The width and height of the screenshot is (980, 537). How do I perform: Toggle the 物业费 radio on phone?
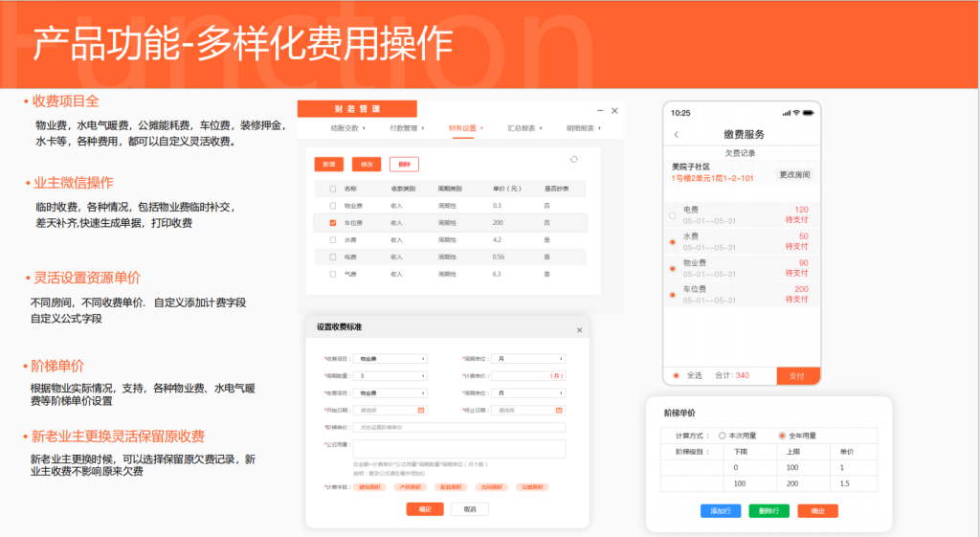(673, 269)
